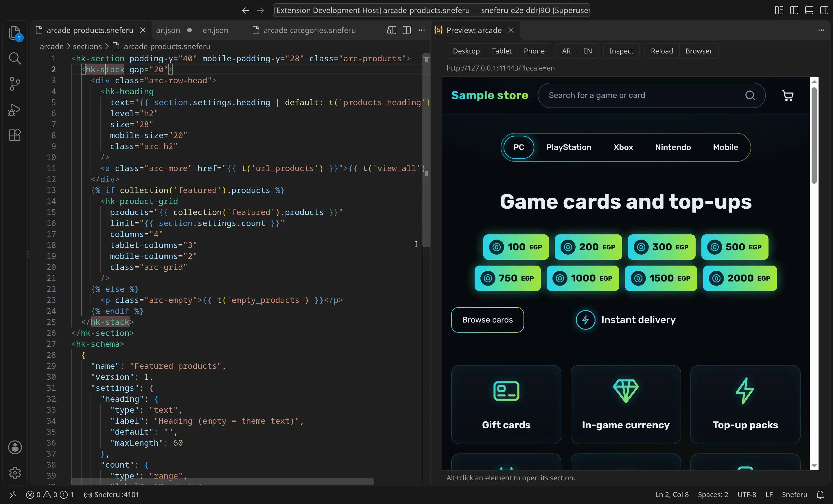Viewport: 833px width, 504px height.
Task: Open the Explorer view in the activity bar
Action: (15, 34)
